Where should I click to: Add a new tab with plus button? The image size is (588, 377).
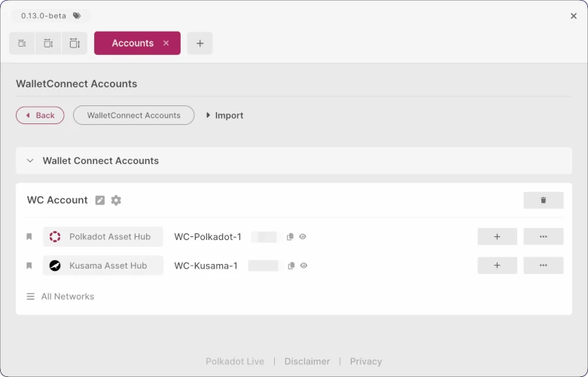[200, 44]
